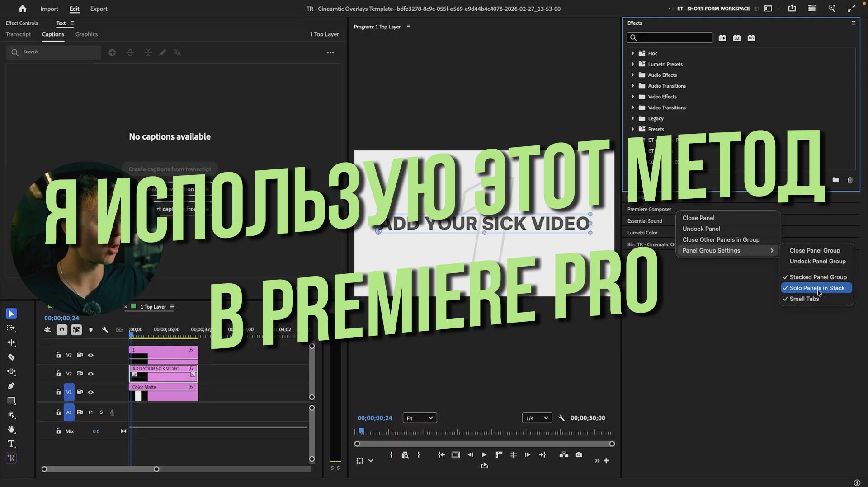Select the Hand tool
Screen dimensions: 868x487
11,429
